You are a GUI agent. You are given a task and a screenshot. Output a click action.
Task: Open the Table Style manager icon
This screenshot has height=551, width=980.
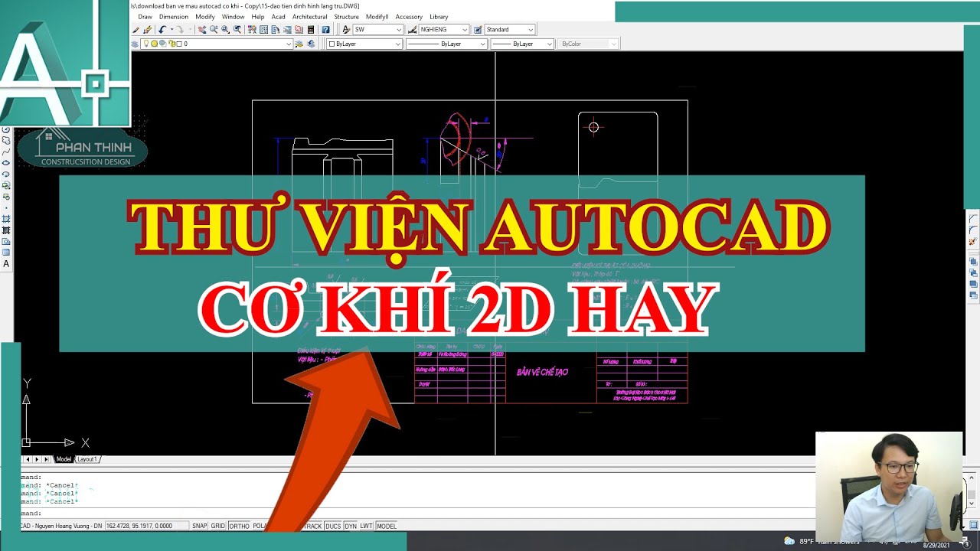(478, 30)
